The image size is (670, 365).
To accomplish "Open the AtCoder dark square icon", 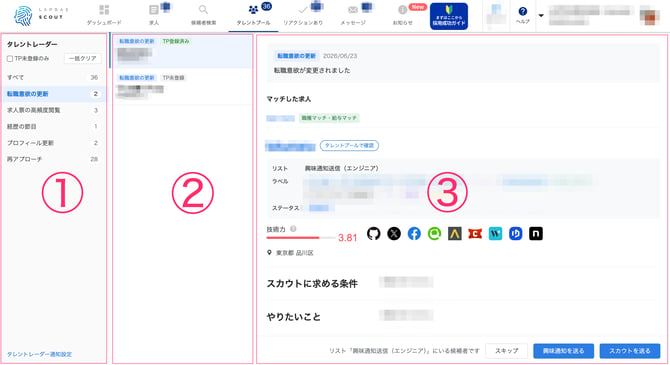I will [x=455, y=233].
